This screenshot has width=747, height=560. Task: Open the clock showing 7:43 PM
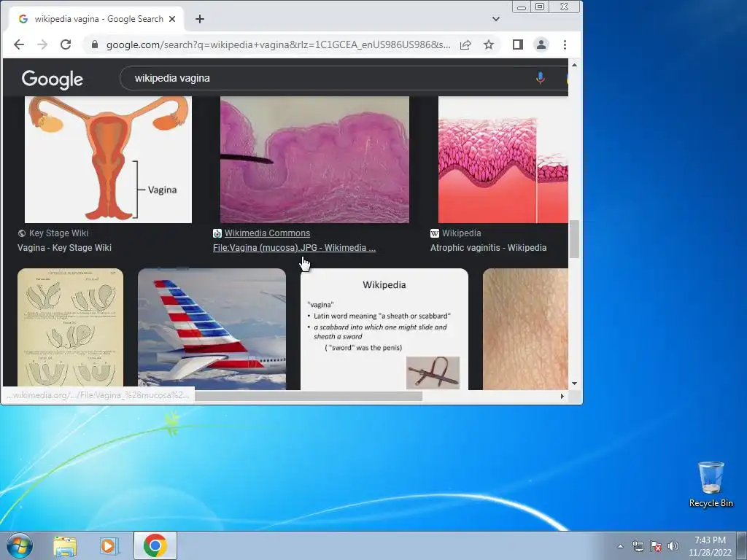click(x=710, y=546)
